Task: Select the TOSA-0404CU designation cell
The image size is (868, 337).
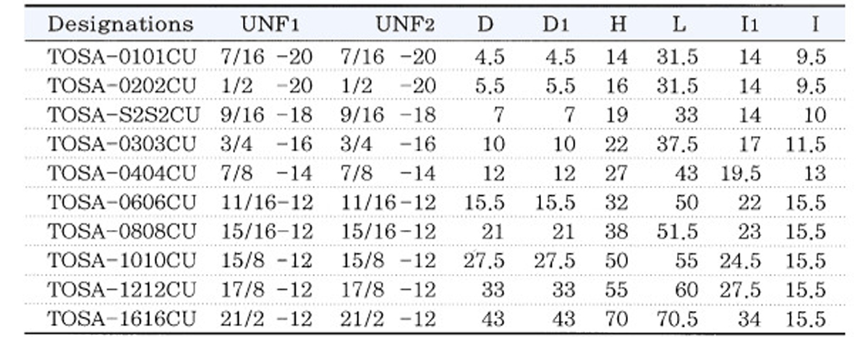Action: (x=122, y=174)
